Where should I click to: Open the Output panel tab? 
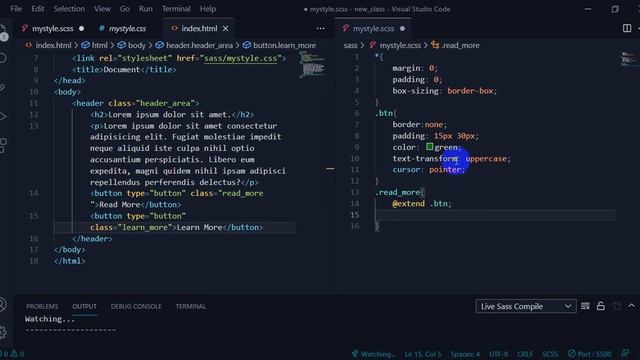coord(84,306)
